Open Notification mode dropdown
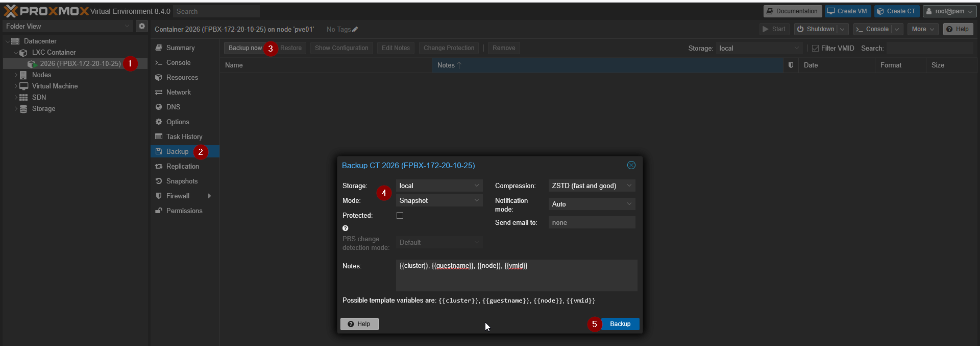 [x=592, y=204]
